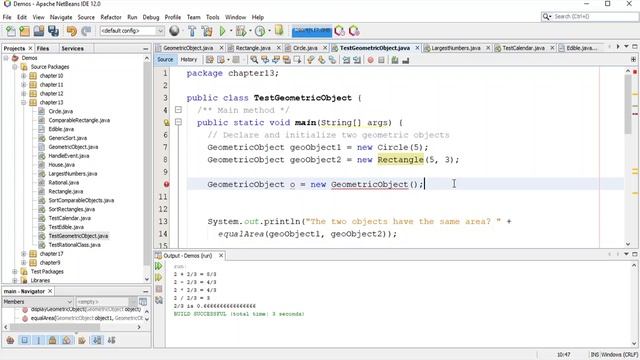
Task: Collapse the chapter13 package node
Action: click(24, 102)
